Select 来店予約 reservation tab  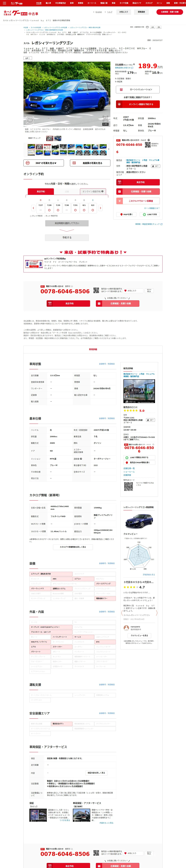point(41,191)
